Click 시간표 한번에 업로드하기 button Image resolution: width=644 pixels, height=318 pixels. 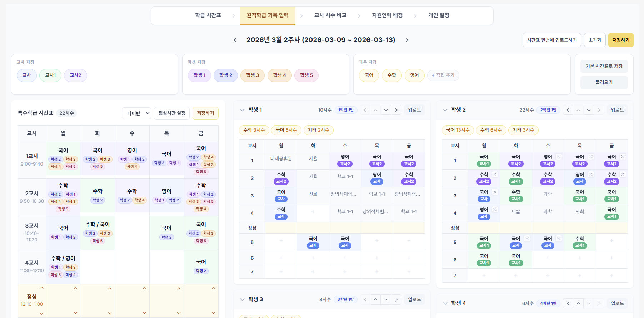coord(551,40)
